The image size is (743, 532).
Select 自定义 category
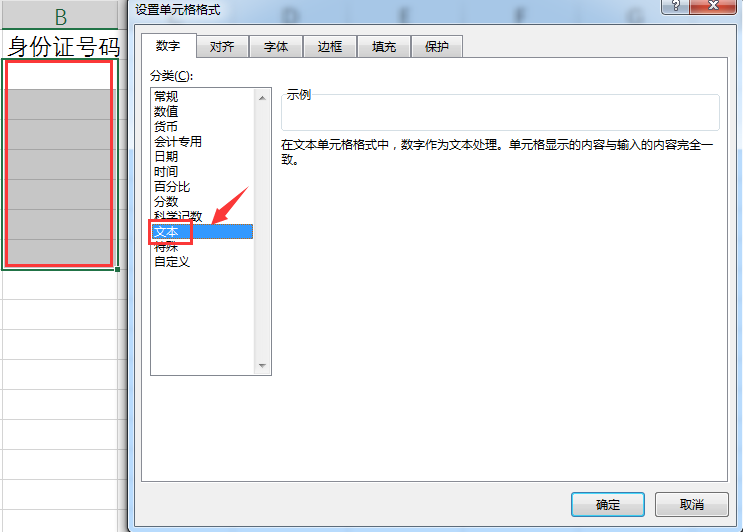tap(172, 261)
